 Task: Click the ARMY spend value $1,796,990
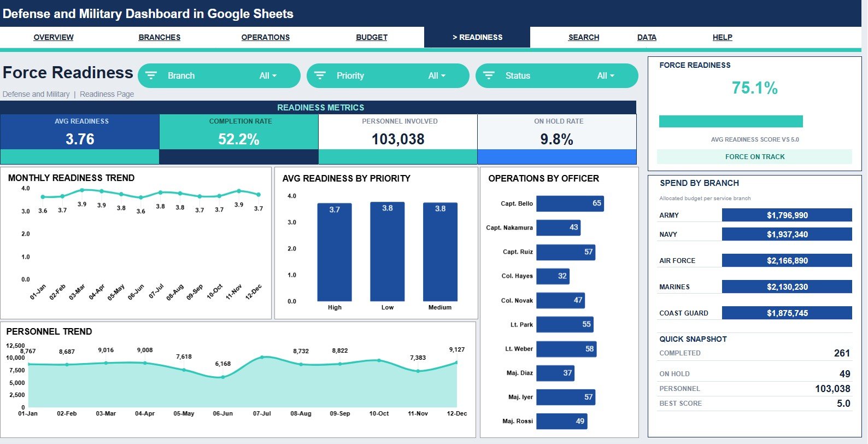click(x=787, y=215)
